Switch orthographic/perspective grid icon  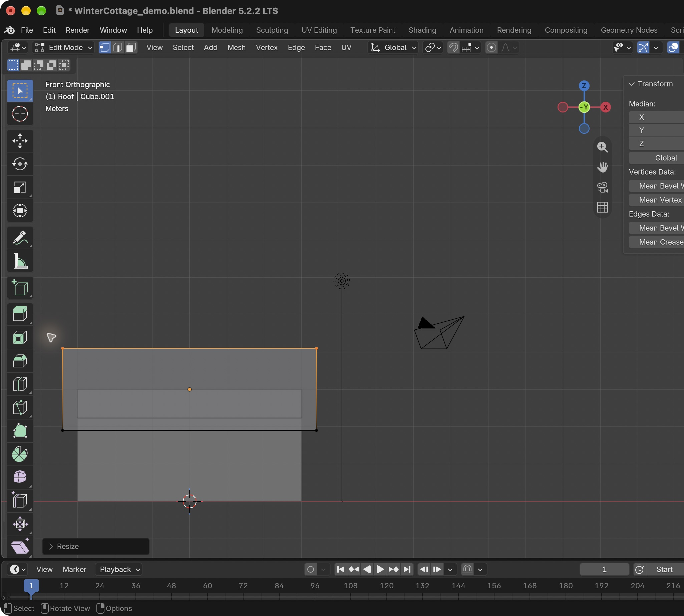click(x=603, y=207)
